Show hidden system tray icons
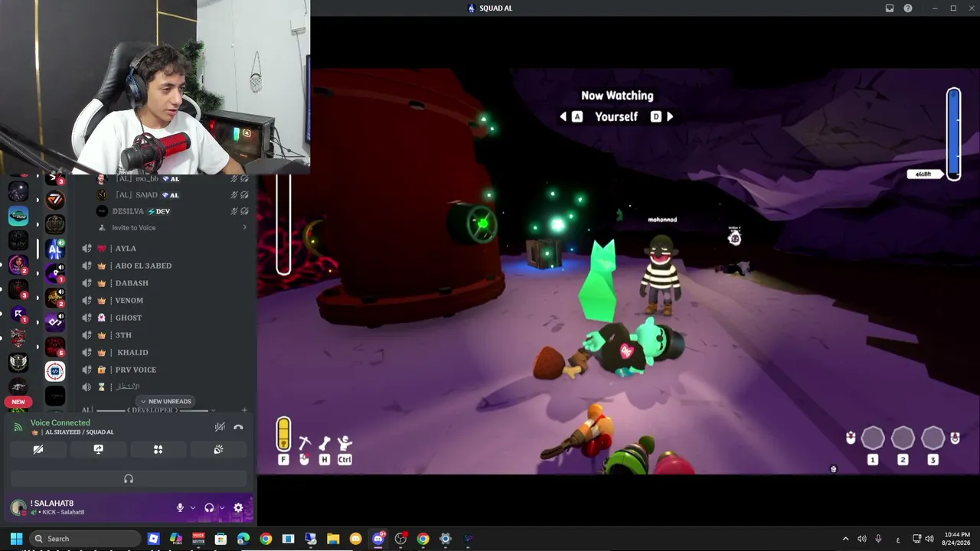The height and width of the screenshot is (551, 980). 845,539
